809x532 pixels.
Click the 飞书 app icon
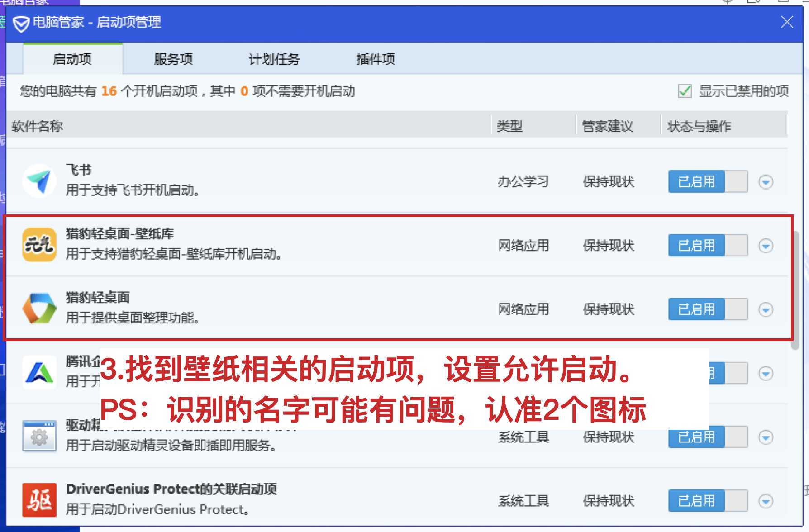(x=39, y=181)
